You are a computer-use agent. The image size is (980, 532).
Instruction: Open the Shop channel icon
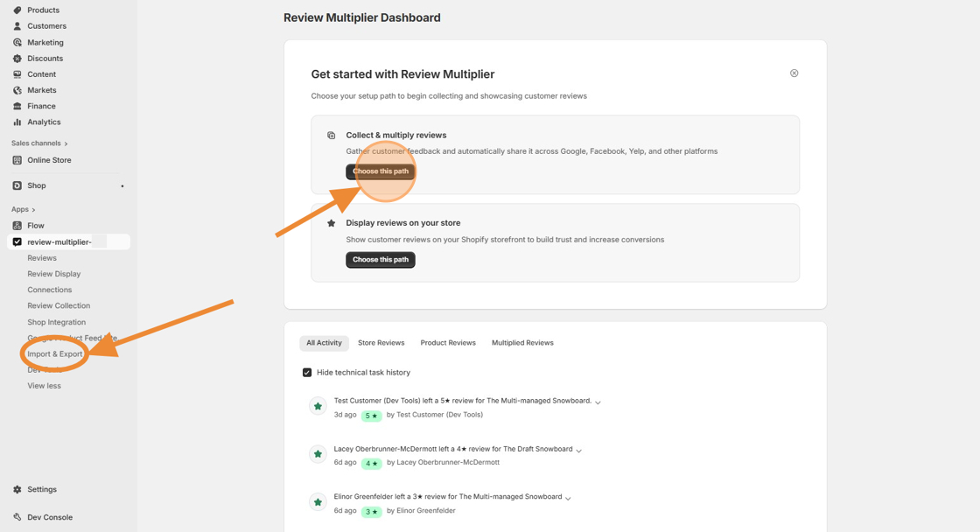(x=17, y=185)
